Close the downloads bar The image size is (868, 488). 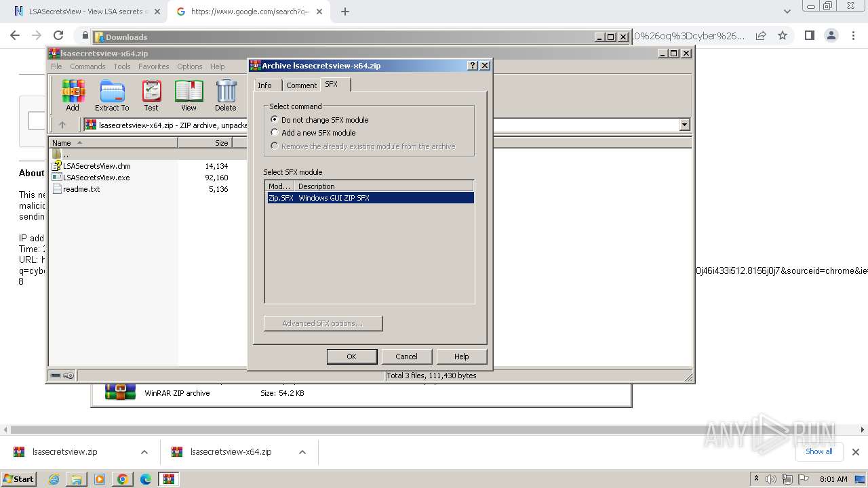click(855, 452)
